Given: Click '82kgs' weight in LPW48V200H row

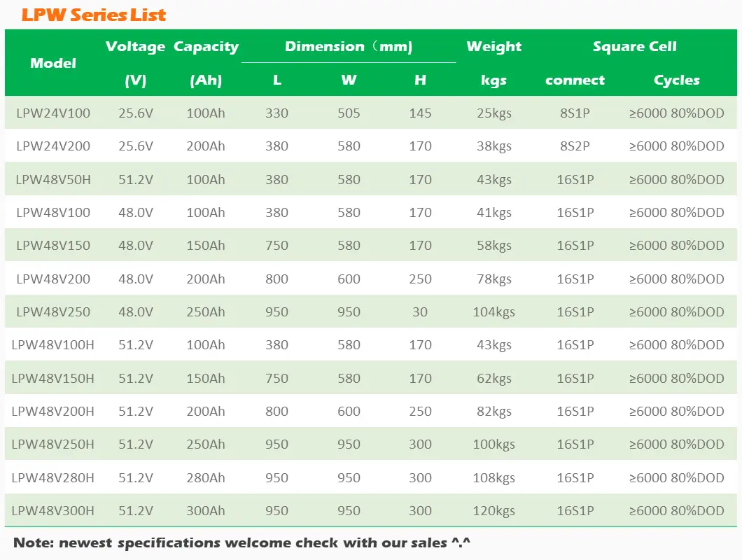Looking at the screenshot, I should pos(493,412).
